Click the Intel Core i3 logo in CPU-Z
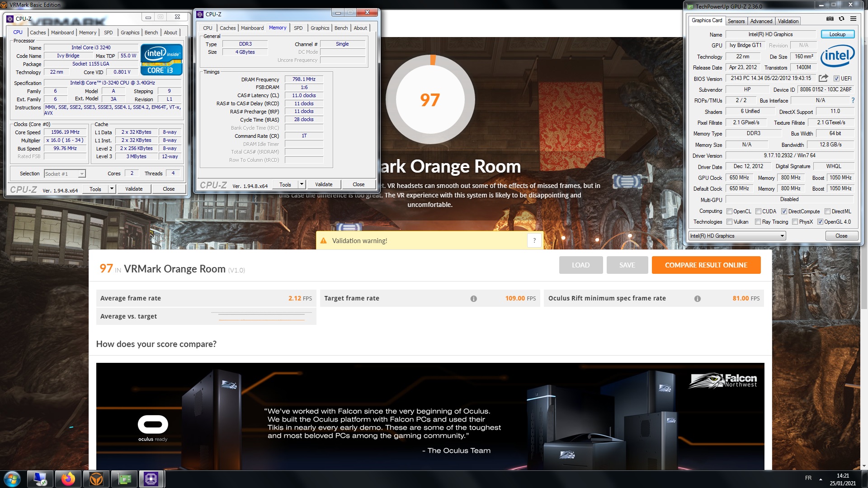 (x=161, y=59)
